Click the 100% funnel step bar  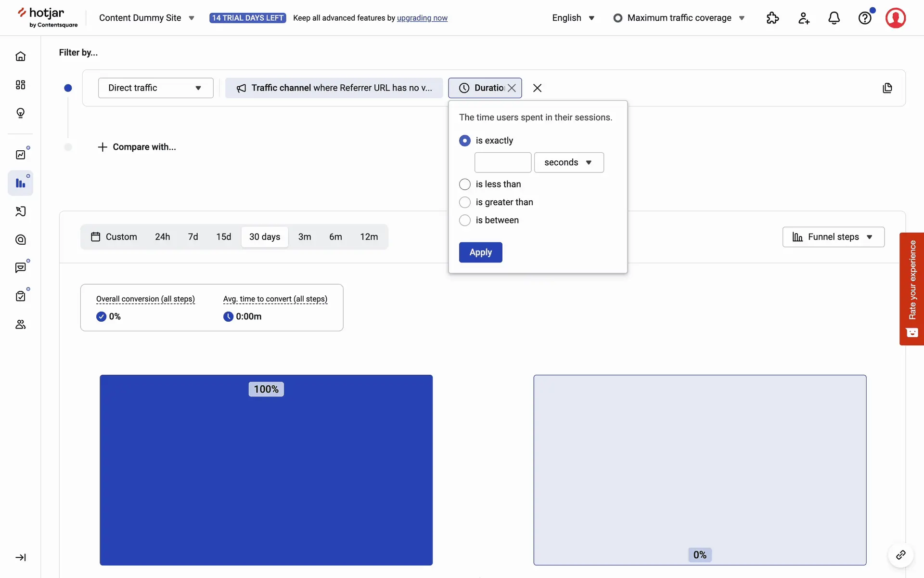tap(266, 470)
